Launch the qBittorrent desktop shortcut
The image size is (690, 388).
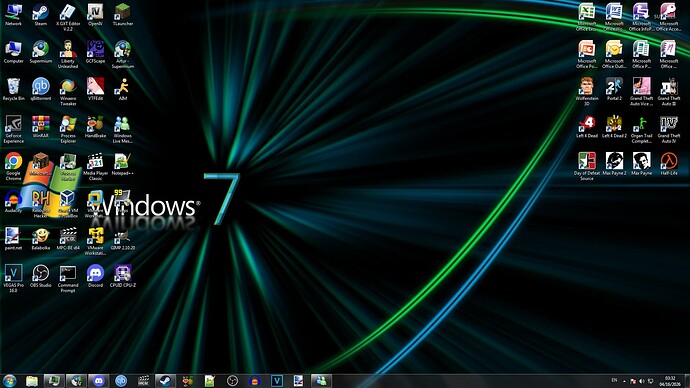click(x=40, y=89)
